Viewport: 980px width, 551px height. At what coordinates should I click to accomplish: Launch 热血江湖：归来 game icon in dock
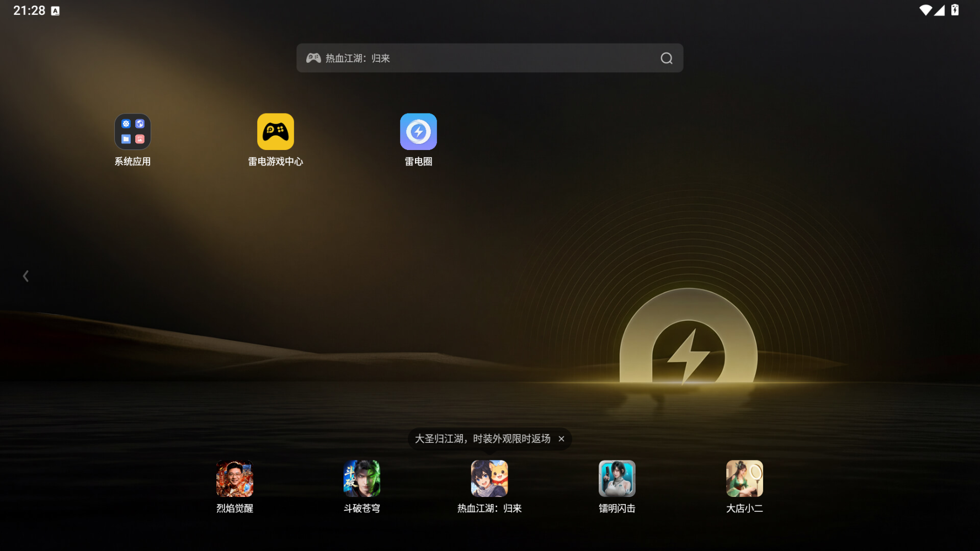click(x=489, y=479)
